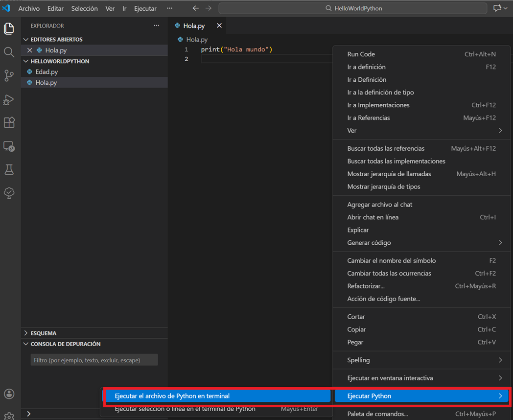513x420 pixels.
Task: Click the Accounts icon in activity bar
Action: tap(9, 394)
